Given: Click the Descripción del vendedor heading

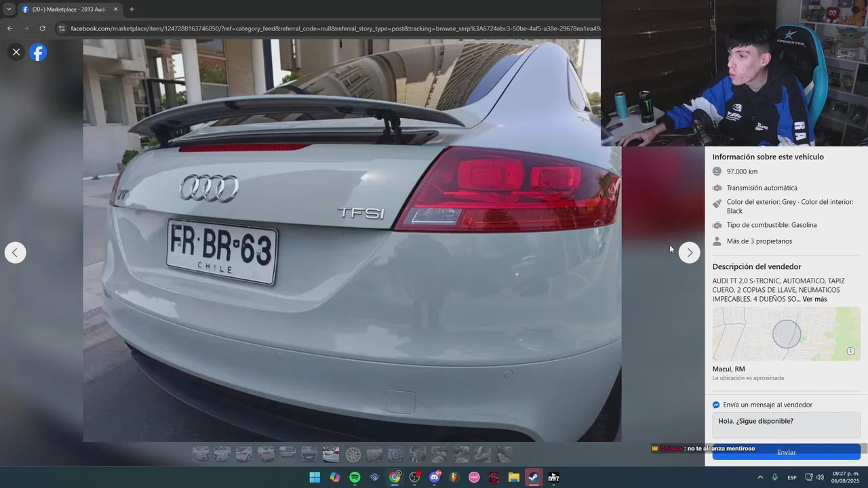Looking at the screenshot, I should (757, 267).
